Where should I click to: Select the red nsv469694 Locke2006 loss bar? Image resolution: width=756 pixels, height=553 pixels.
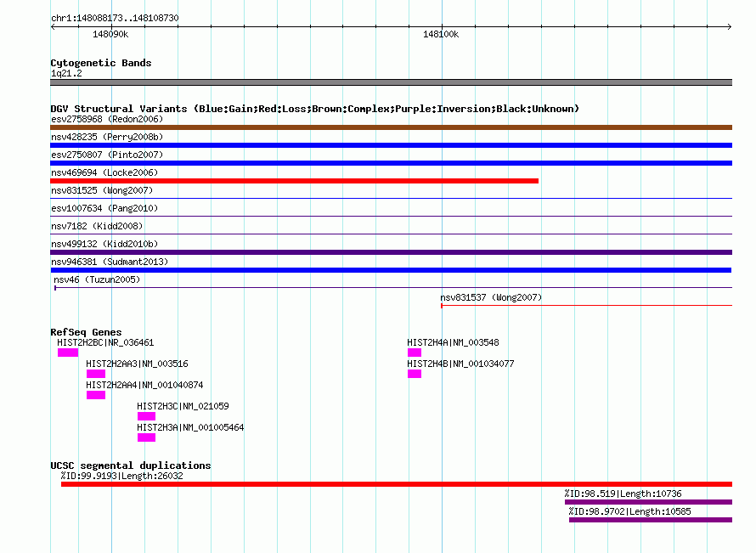click(294, 181)
